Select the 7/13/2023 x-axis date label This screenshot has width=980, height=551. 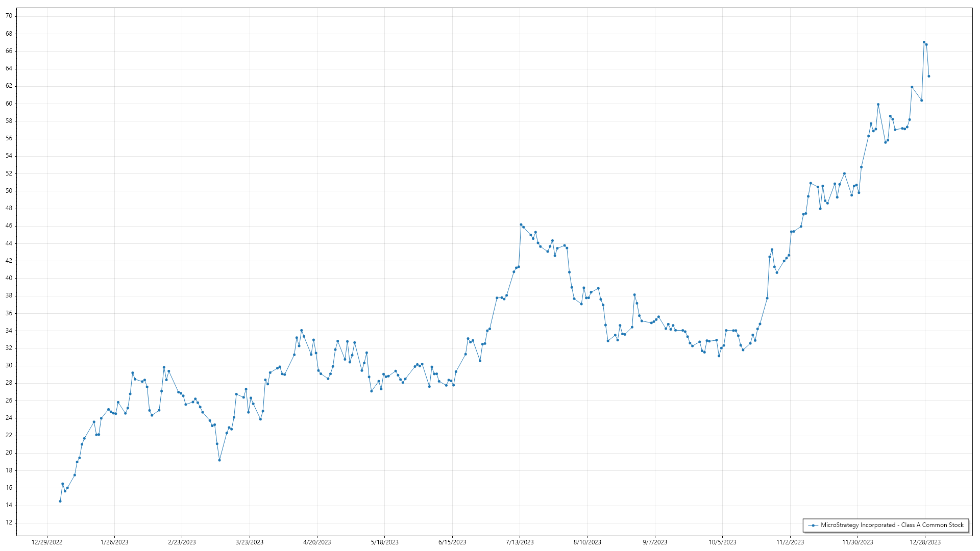pyautogui.click(x=520, y=542)
